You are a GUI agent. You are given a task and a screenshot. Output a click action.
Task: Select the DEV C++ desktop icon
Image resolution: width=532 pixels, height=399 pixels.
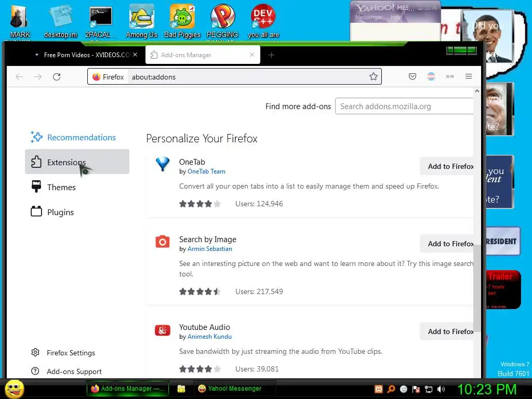263,21
